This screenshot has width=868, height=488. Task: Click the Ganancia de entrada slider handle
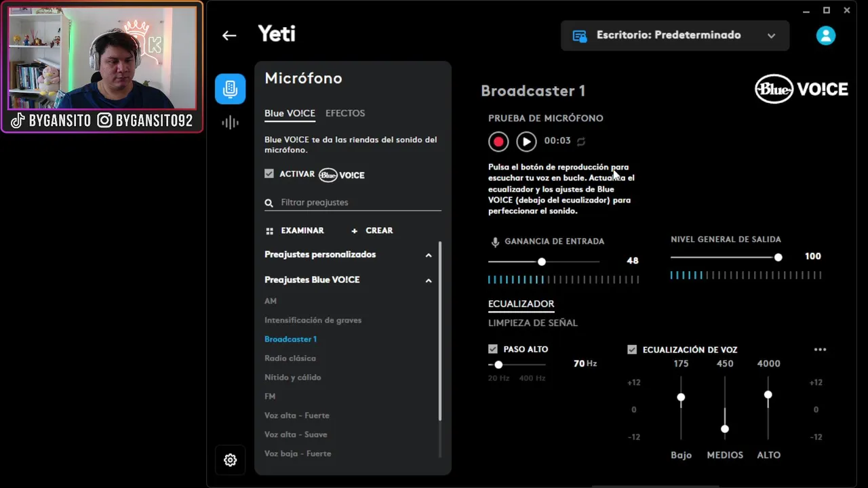541,262
